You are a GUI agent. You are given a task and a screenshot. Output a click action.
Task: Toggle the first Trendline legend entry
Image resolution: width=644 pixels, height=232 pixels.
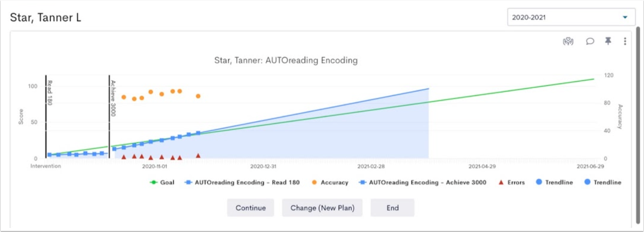tap(554, 182)
